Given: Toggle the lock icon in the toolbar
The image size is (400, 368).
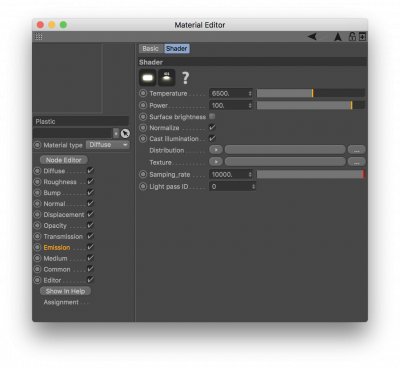Looking at the screenshot, I should click(352, 36).
